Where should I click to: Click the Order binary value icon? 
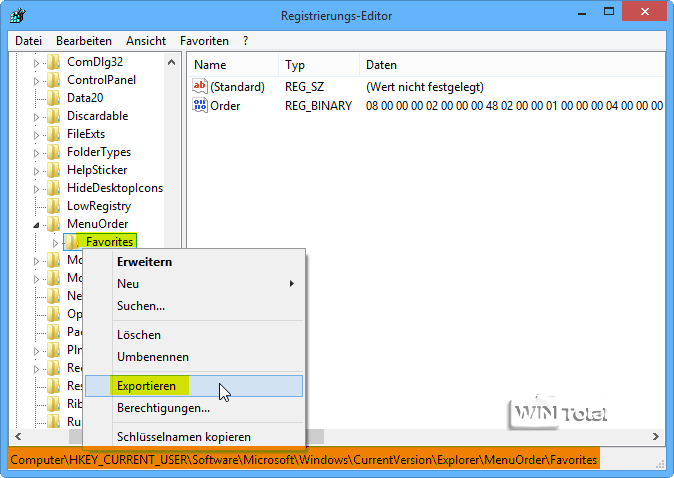point(200,105)
